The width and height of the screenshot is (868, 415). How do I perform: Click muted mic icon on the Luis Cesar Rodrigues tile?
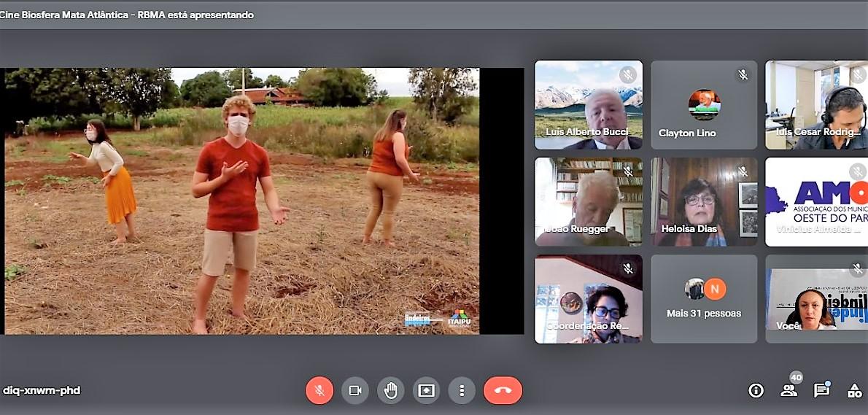[858, 74]
